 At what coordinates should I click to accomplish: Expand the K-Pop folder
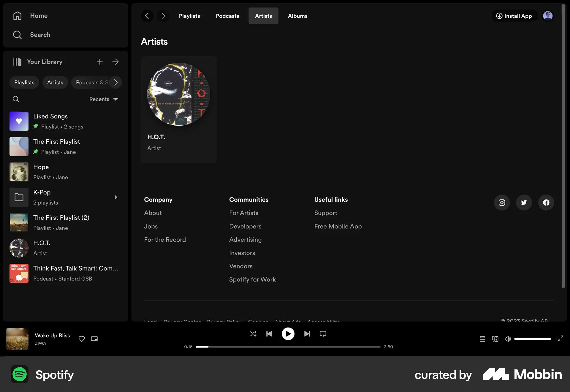tap(115, 197)
